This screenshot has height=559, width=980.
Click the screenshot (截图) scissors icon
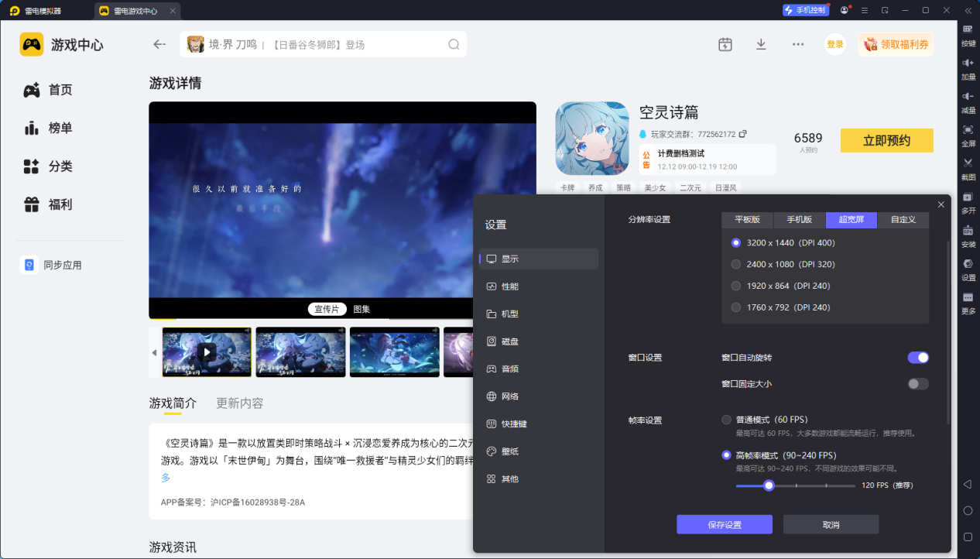point(968,163)
